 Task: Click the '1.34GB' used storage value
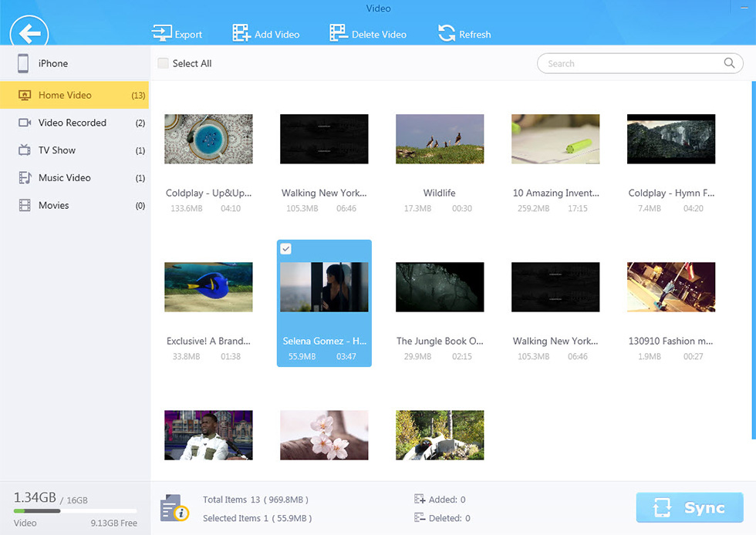[35, 497]
